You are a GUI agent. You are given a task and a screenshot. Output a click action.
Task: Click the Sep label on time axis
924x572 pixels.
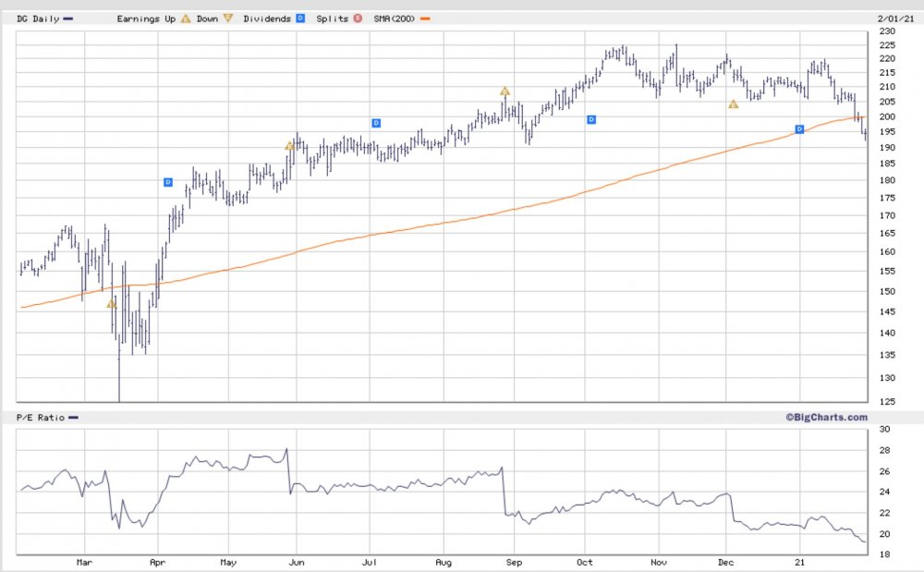pos(514,560)
